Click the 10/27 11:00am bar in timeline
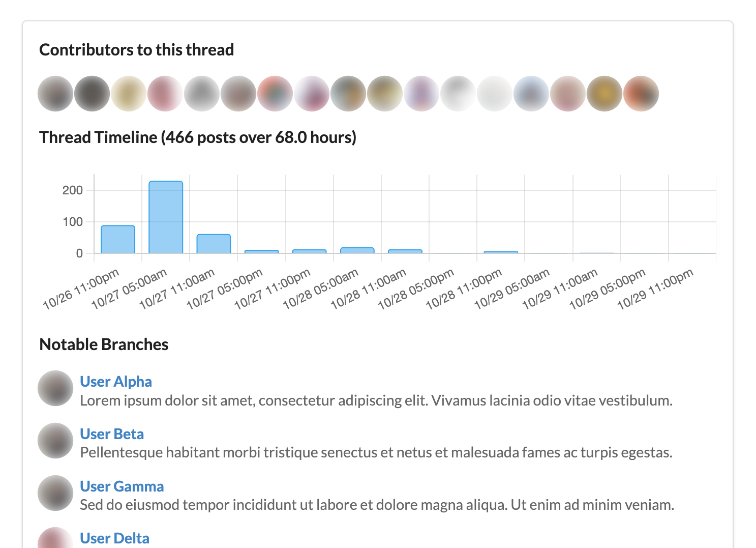The height and width of the screenshot is (548, 756). [214, 244]
